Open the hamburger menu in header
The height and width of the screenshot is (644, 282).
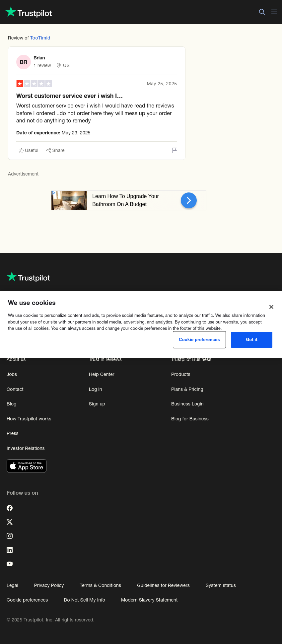pos(274,12)
